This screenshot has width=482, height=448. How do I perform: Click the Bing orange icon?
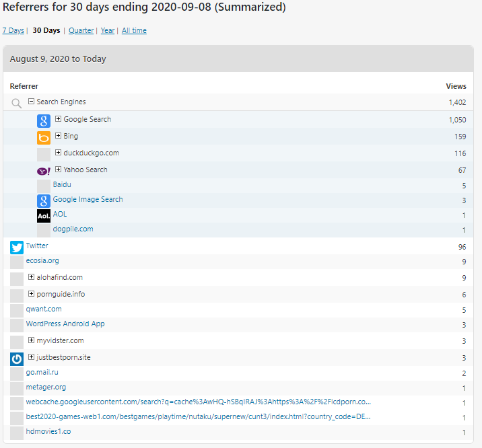click(x=44, y=138)
